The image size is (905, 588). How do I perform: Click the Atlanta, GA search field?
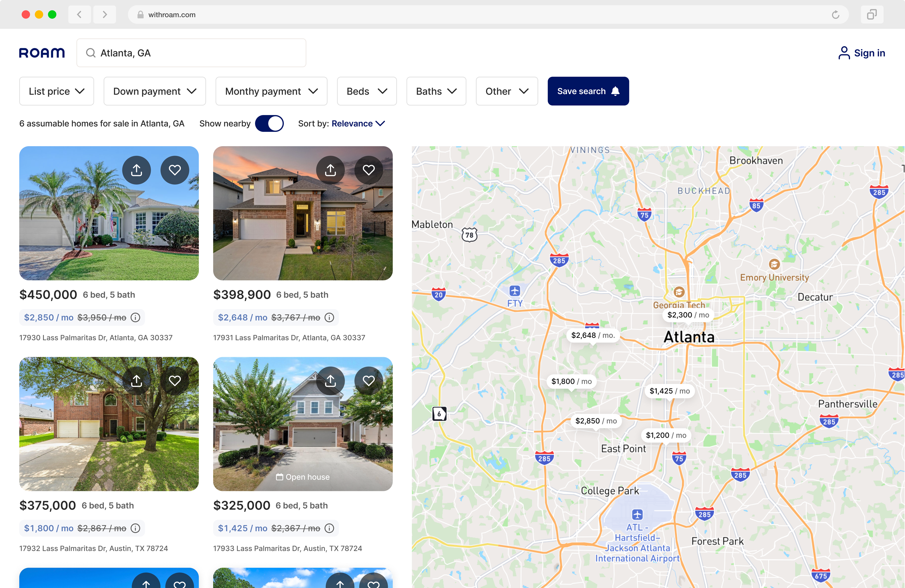click(191, 53)
